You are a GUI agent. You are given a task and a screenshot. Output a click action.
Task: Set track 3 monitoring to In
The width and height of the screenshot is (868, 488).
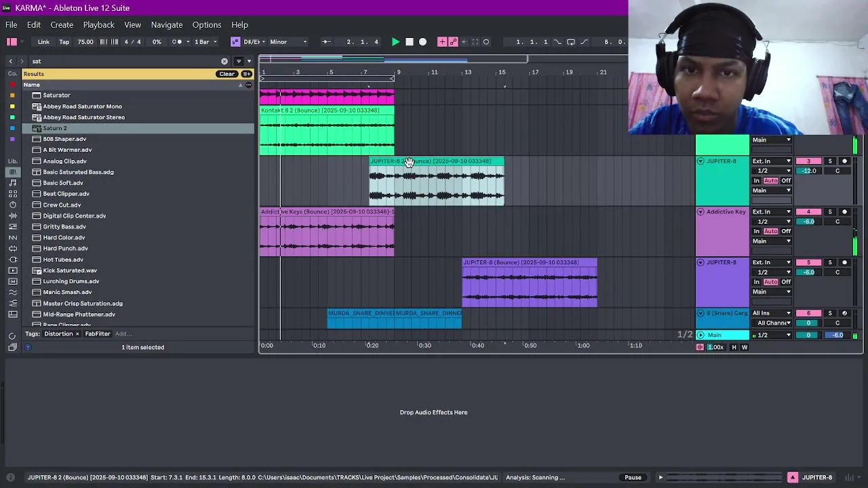click(756, 181)
